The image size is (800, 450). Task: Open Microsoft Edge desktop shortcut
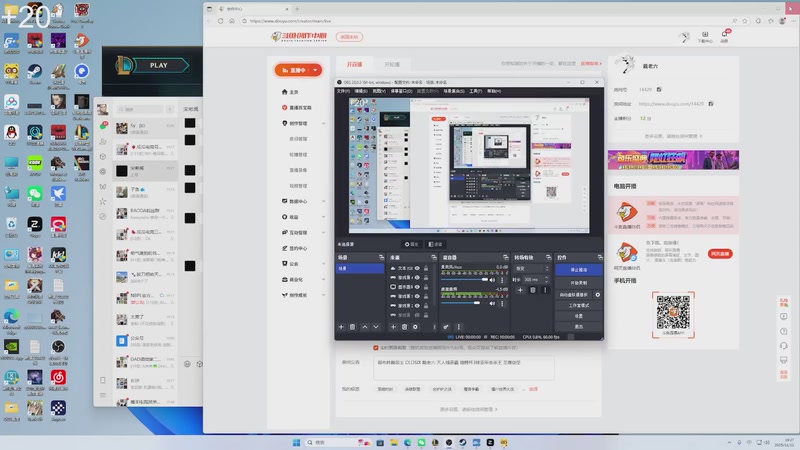pyautogui.click(x=11, y=319)
